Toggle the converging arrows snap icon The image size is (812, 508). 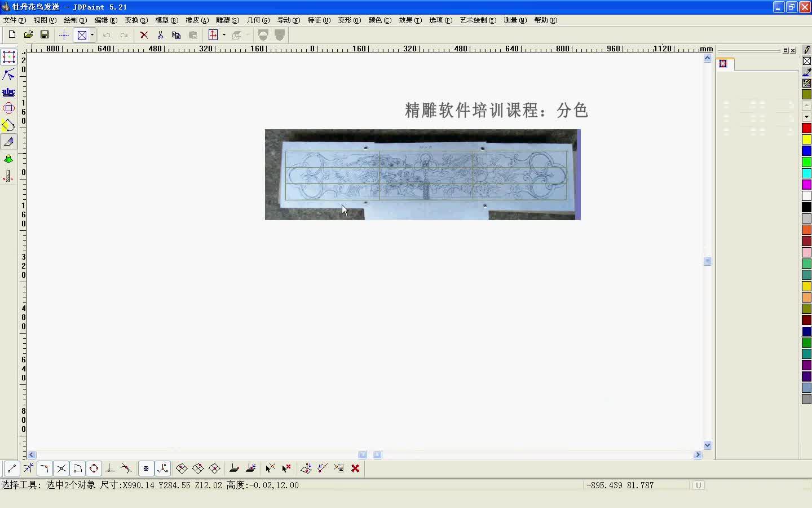pyautogui.click(x=28, y=468)
